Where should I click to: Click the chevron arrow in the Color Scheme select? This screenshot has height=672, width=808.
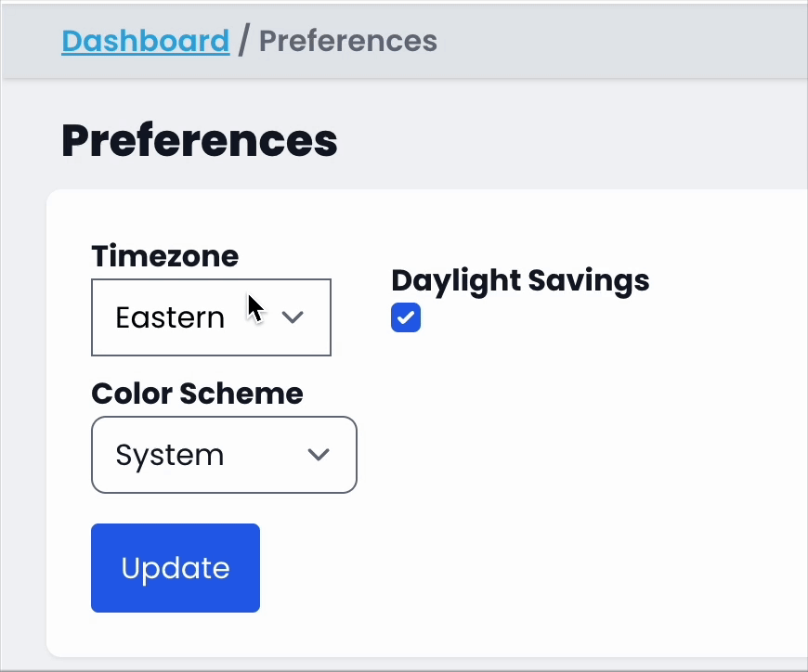319,455
